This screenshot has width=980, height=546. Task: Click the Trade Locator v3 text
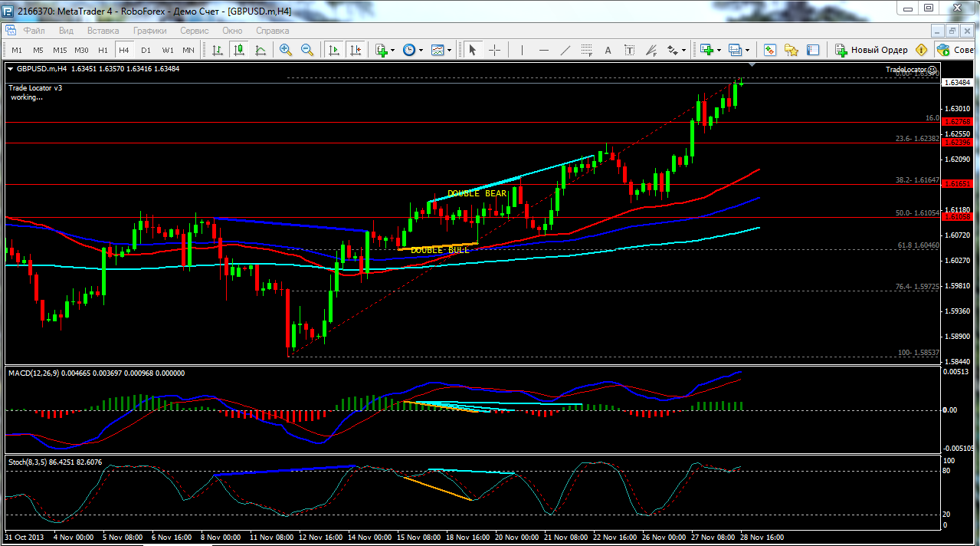tap(35, 87)
